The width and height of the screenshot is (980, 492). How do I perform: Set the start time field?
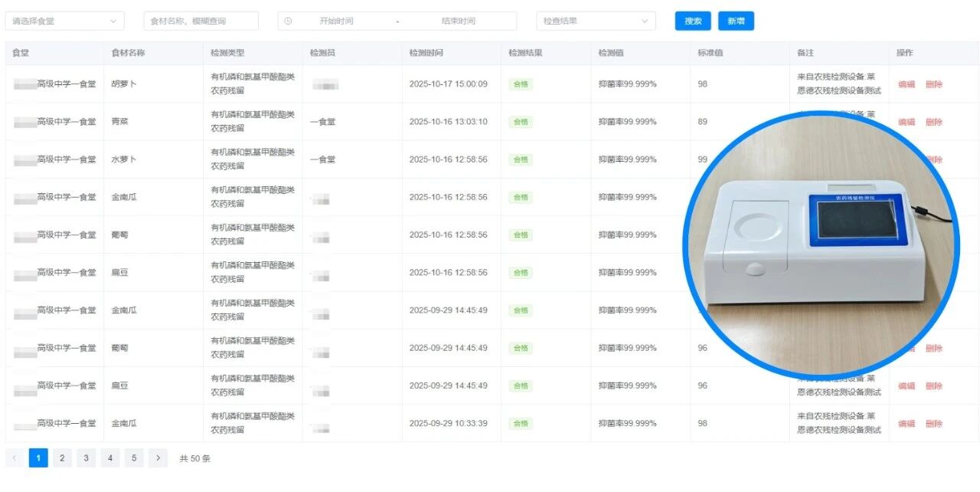pos(336,21)
